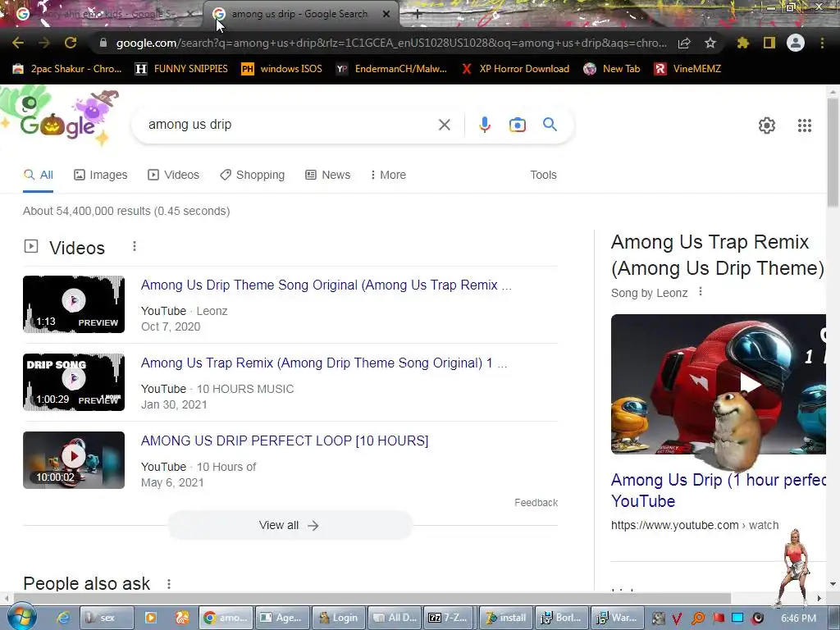The height and width of the screenshot is (630, 840).
Task: Click the horizontal page scrollbar
Action: (x=372, y=598)
